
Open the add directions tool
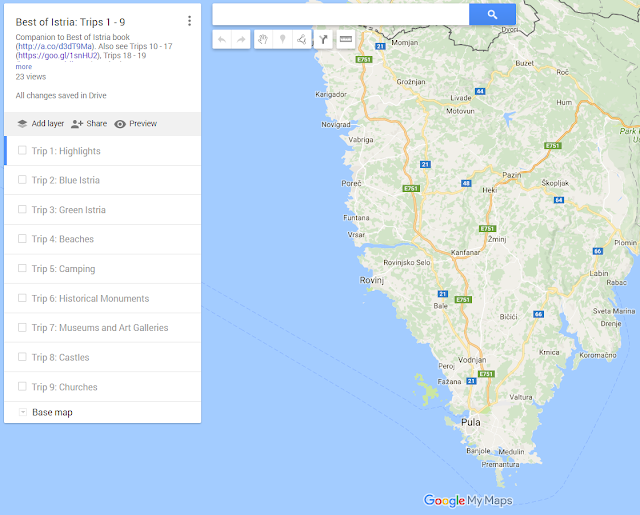(x=323, y=40)
